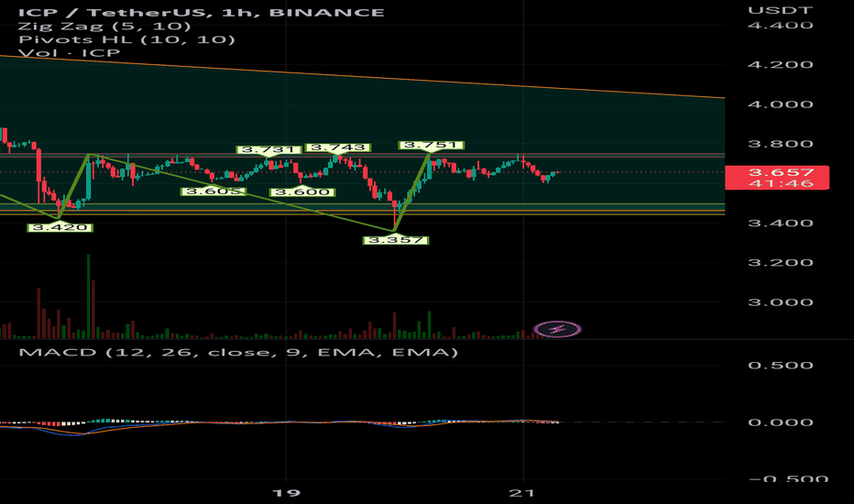Click the pivot high label 3.731

(268, 149)
